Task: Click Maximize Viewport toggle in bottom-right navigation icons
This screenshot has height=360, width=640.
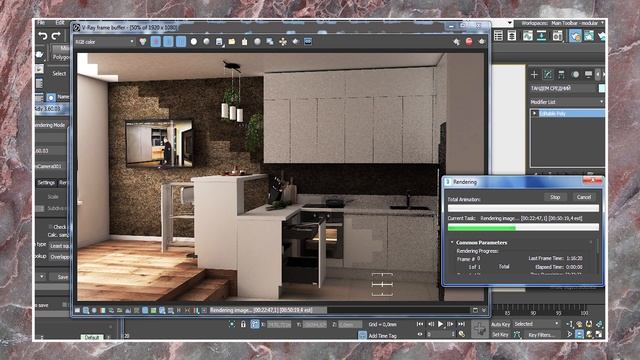Action: (599, 334)
